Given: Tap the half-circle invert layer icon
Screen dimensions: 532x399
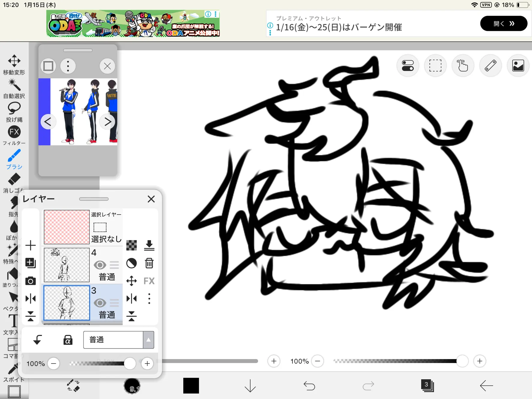Looking at the screenshot, I should [131, 263].
